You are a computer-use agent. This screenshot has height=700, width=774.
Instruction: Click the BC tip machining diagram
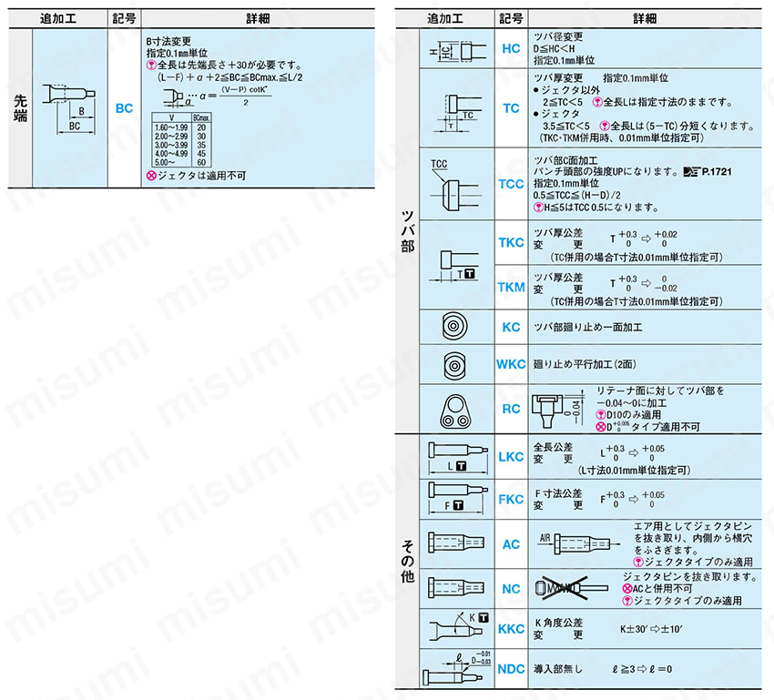(x=69, y=108)
